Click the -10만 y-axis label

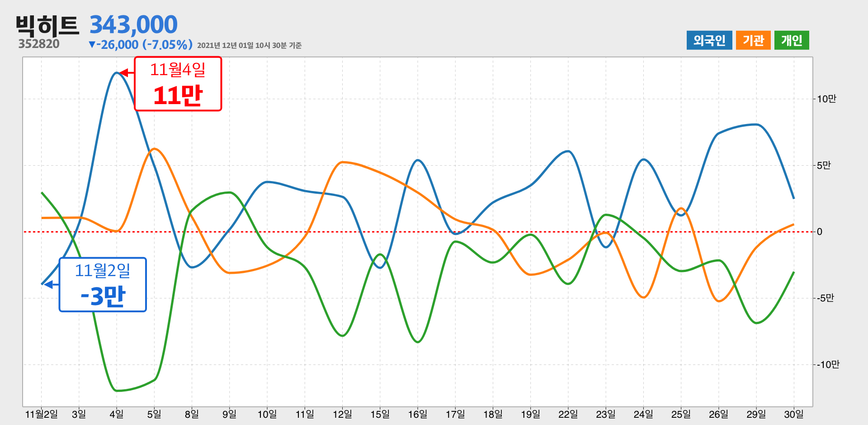click(x=828, y=365)
